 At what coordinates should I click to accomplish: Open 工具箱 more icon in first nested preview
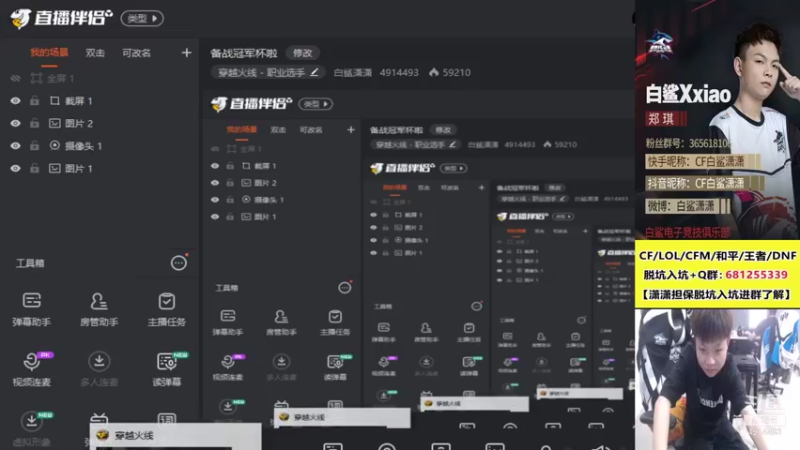pos(345,288)
